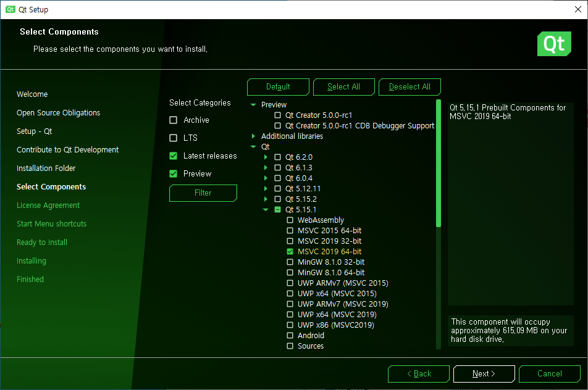Collapse the top-level Qt tree node
The width and height of the screenshot is (588, 390).
point(253,147)
